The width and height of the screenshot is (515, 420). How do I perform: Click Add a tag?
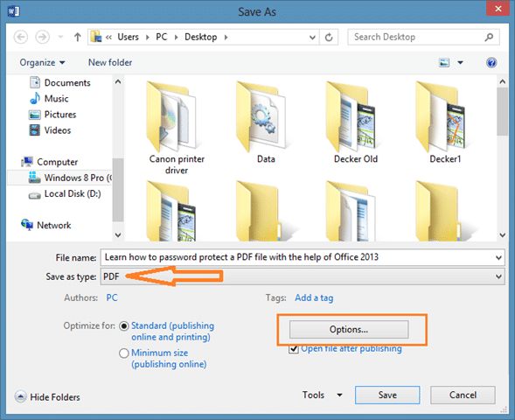314,297
